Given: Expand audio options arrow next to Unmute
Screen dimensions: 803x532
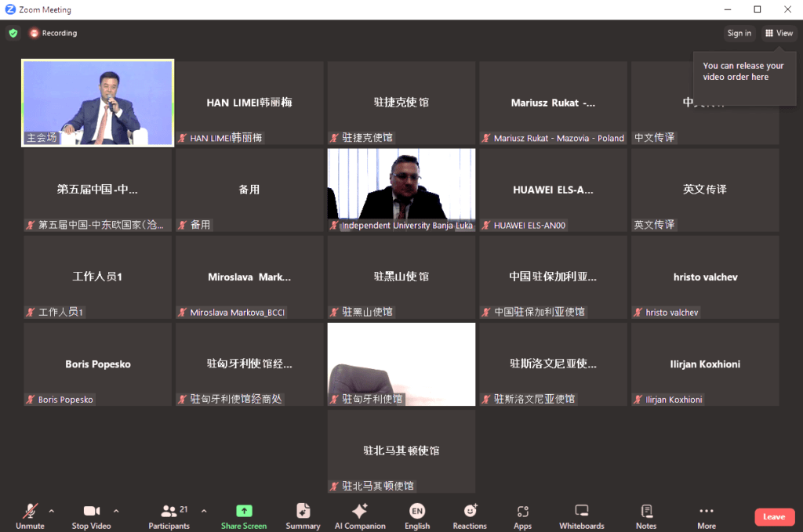Looking at the screenshot, I should [52, 511].
